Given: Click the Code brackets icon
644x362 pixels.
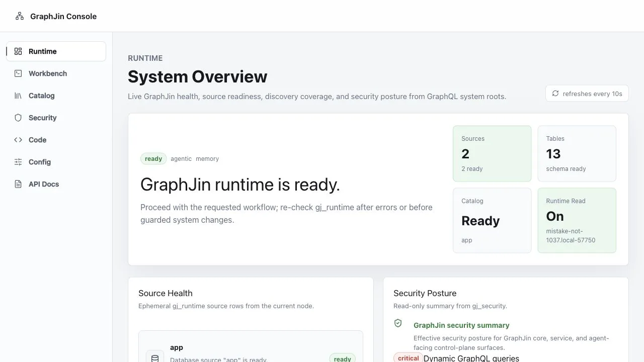Looking at the screenshot, I should click(x=18, y=140).
